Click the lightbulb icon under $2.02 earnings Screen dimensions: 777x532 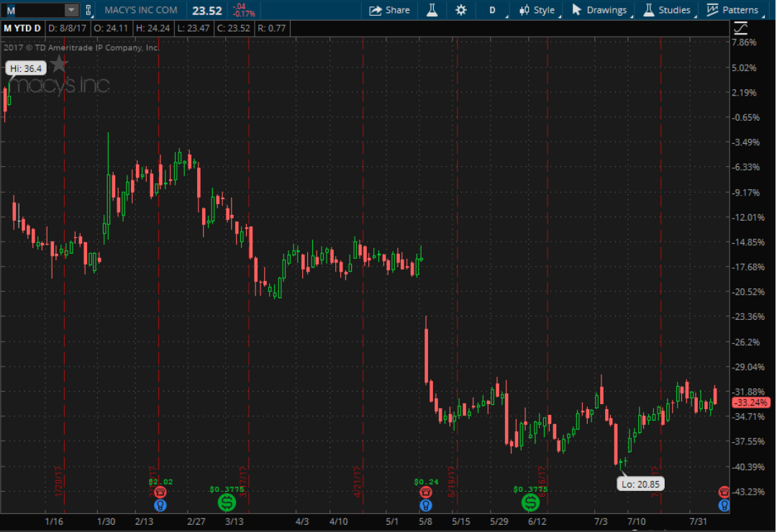pyautogui.click(x=160, y=505)
